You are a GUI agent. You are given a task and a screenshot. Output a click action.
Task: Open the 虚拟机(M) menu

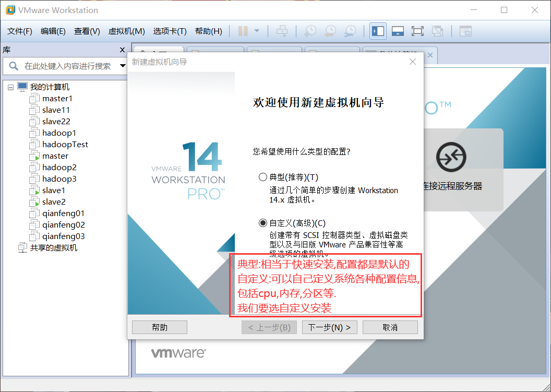(126, 31)
